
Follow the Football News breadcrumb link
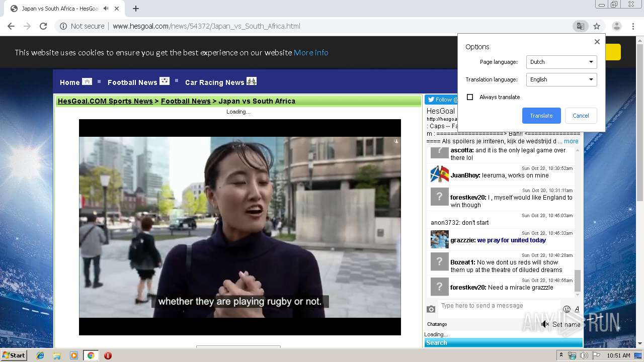186,101
